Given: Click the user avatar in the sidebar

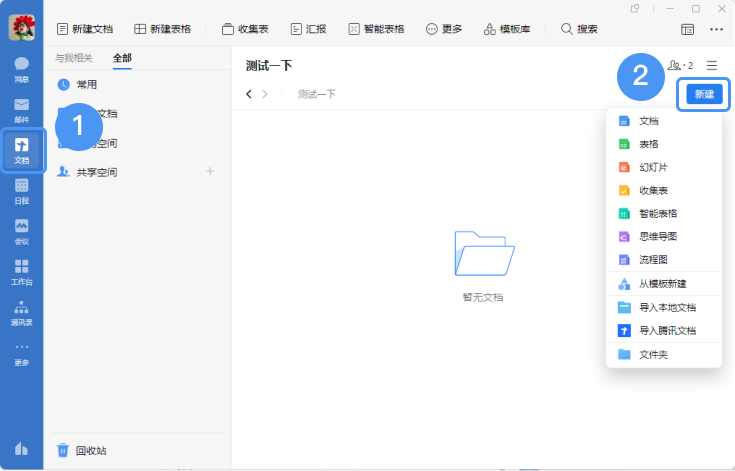Looking at the screenshot, I should tap(22, 27).
